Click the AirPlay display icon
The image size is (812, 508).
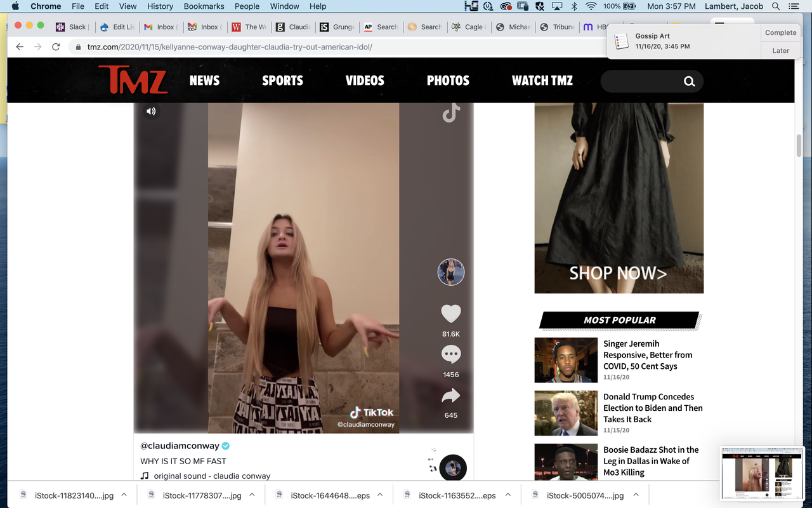point(557,6)
